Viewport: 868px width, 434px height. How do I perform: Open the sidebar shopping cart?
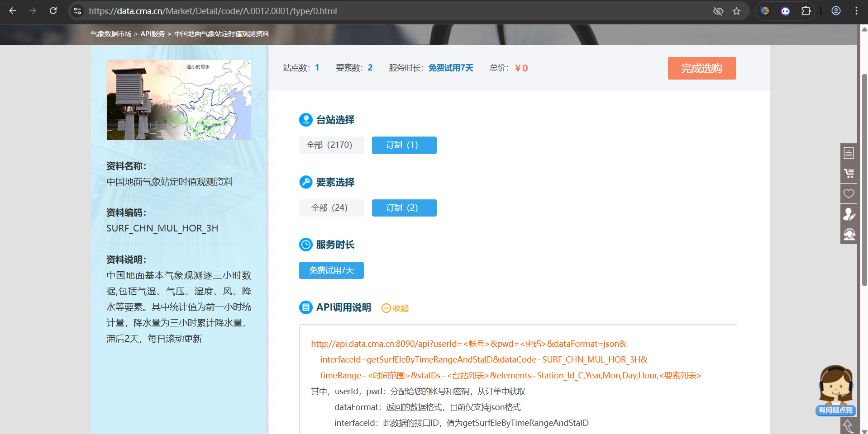849,173
